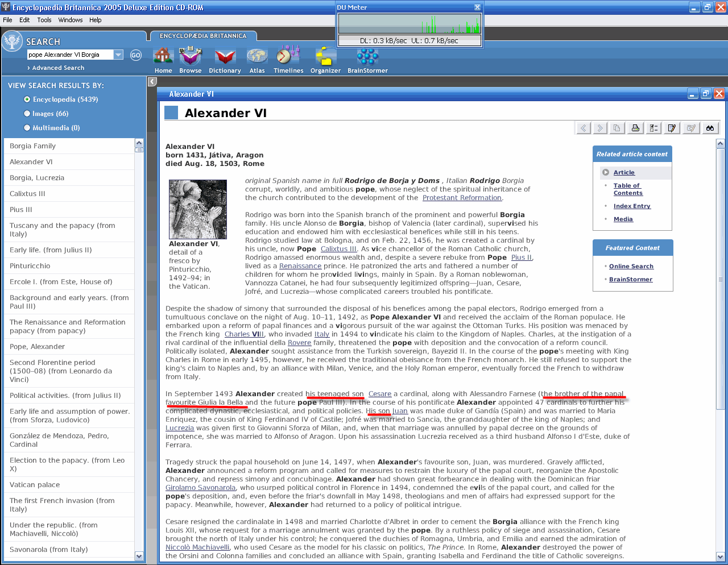Follow the Protestant Reformation link

pyautogui.click(x=462, y=198)
